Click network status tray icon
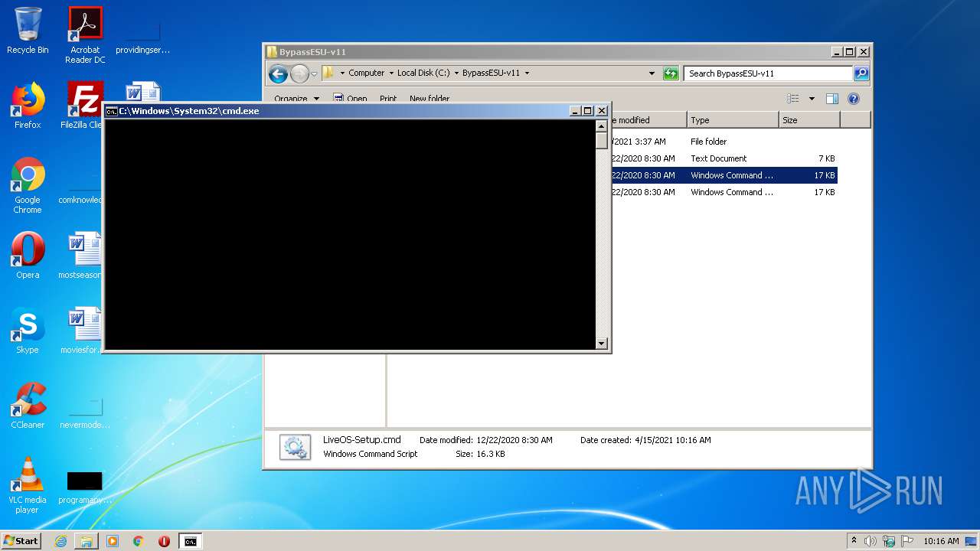The image size is (980, 551). (x=890, y=541)
